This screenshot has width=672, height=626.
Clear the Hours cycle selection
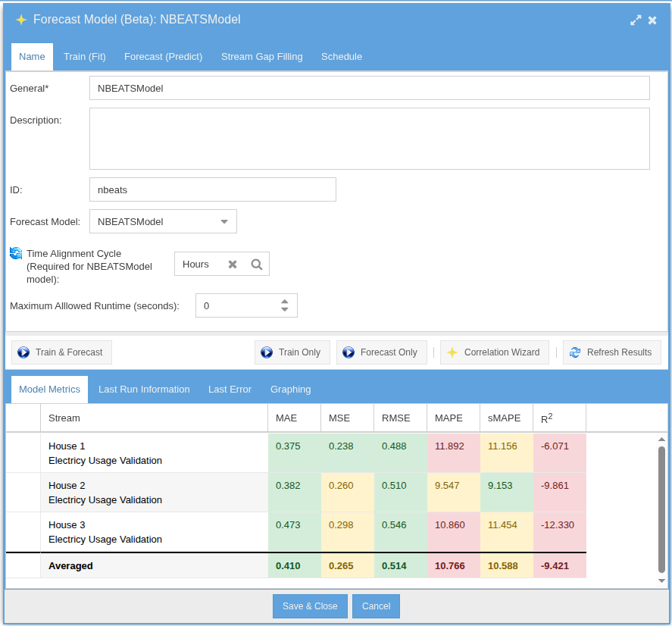tap(233, 264)
